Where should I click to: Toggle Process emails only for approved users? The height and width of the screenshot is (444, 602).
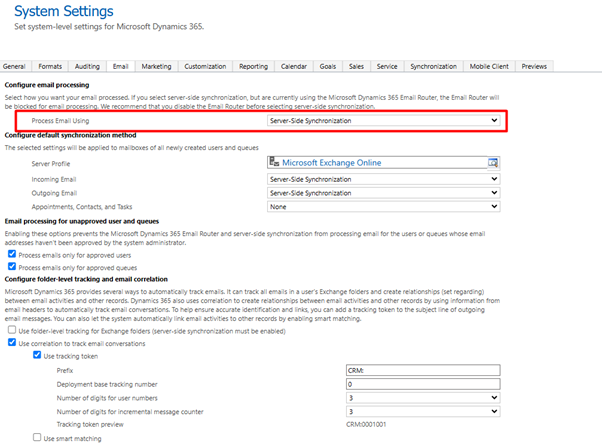click(12, 253)
